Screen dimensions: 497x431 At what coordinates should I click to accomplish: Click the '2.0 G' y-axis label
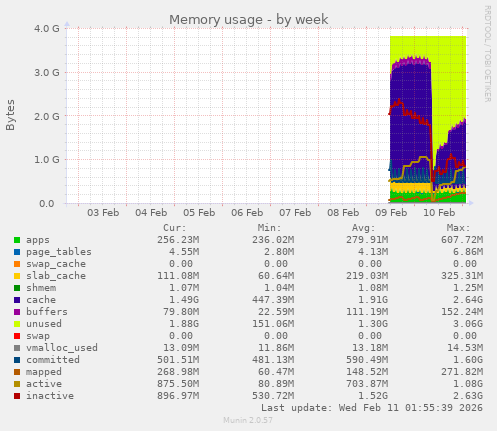point(47,117)
